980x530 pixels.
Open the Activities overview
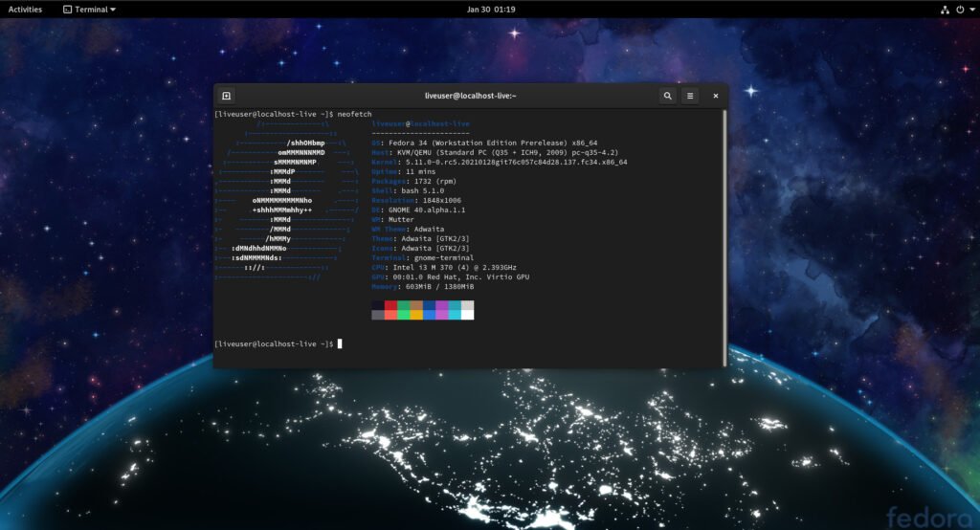[x=25, y=10]
